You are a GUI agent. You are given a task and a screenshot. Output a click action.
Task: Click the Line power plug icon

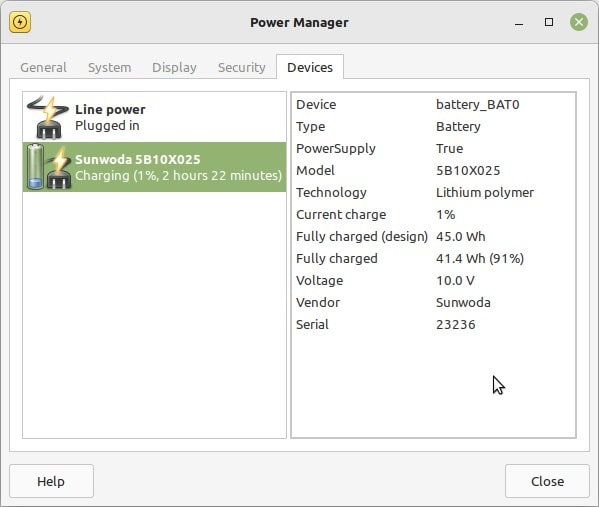pyautogui.click(x=48, y=117)
